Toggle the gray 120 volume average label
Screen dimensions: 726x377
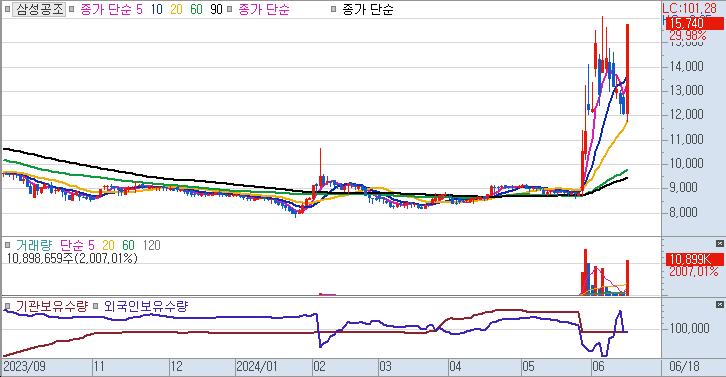click(x=151, y=245)
